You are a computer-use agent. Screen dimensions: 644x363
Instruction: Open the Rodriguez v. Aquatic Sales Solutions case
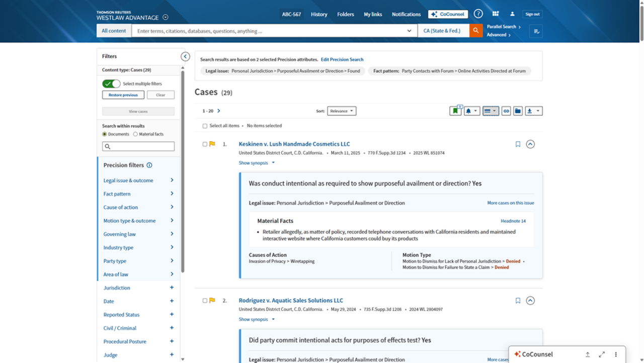pyautogui.click(x=291, y=300)
